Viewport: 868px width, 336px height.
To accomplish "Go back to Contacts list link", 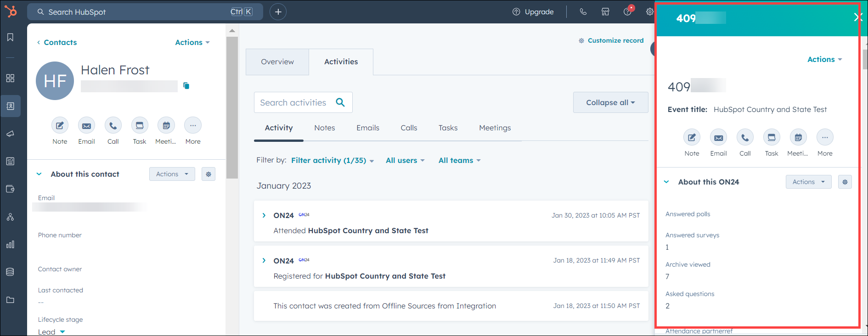I will pos(57,42).
